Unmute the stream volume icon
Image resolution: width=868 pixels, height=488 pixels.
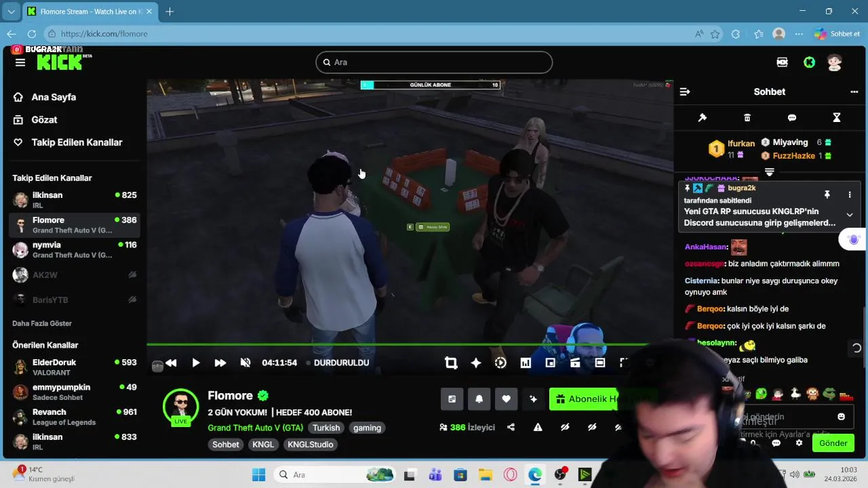[x=245, y=363]
